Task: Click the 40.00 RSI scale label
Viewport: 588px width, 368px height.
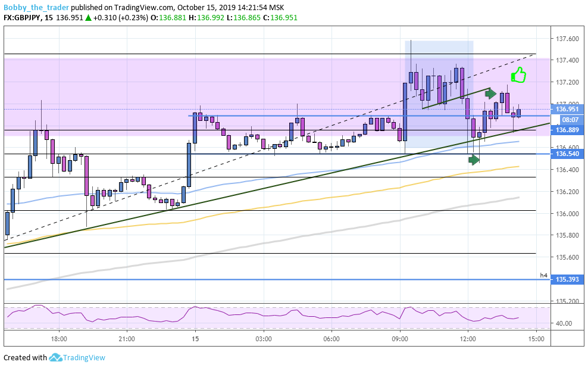Action: coord(564,323)
